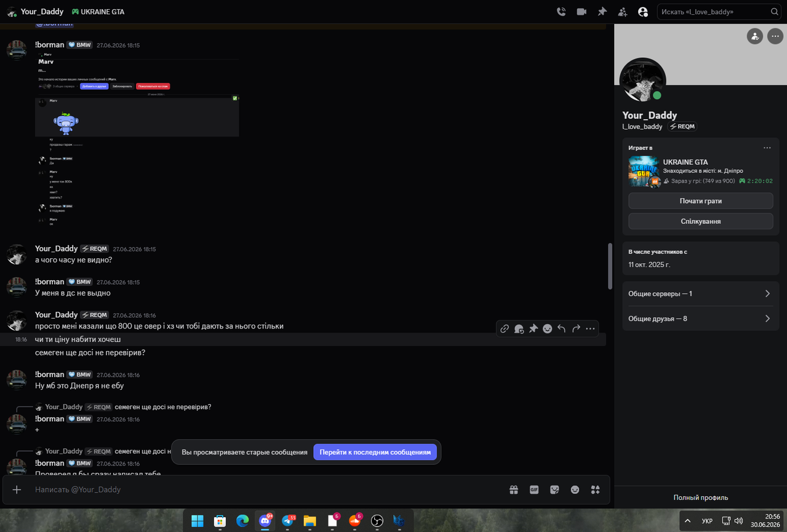The image size is (787, 532).
Task: Expand Общие друзья — 8 row
Action: pos(700,319)
